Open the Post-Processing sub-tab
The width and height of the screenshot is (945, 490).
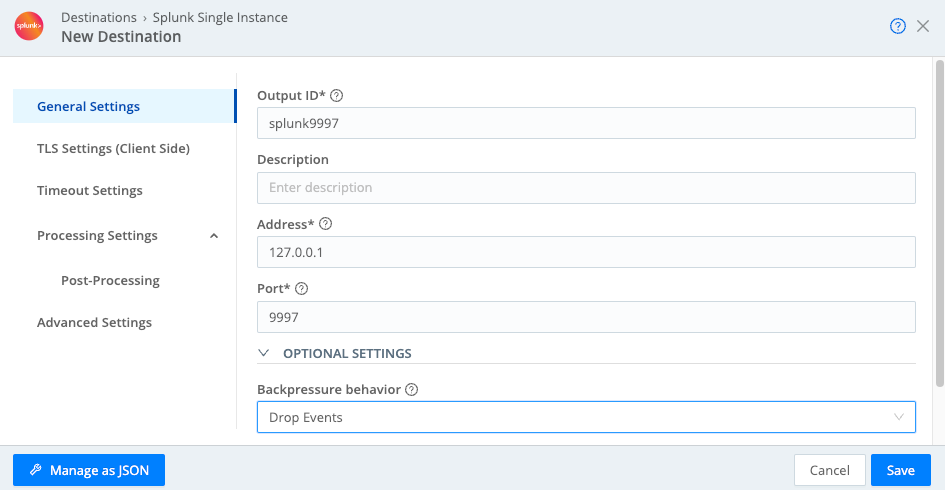click(110, 280)
